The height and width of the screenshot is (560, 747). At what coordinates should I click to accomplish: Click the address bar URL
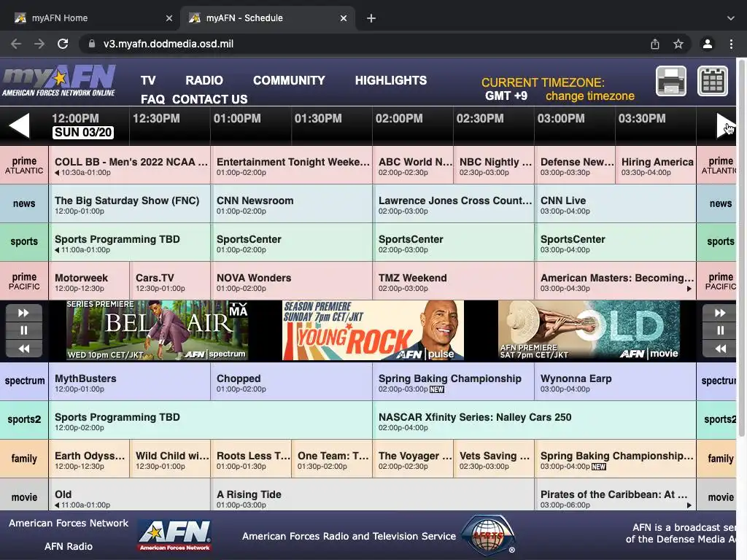pyautogui.click(x=169, y=44)
